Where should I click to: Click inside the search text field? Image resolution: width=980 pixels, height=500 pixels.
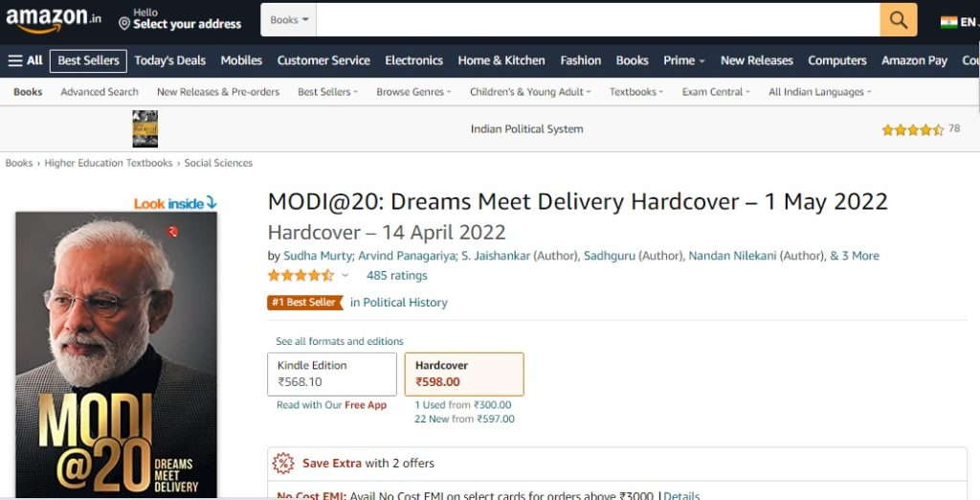coord(598,20)
